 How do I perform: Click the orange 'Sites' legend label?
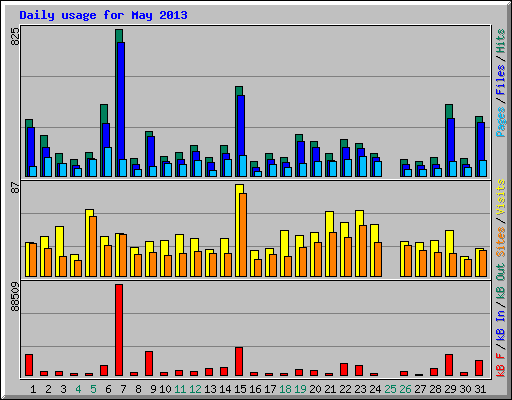coord(501,242)
